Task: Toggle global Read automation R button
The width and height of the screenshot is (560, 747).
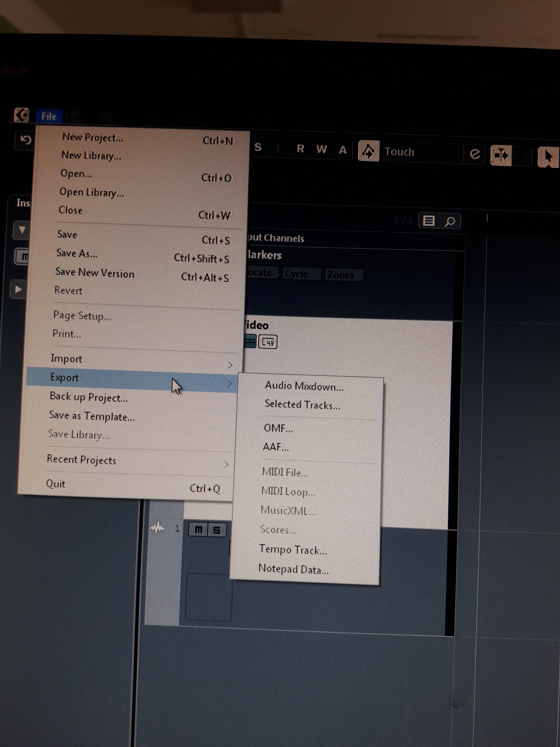Action: (x=300, y=149)
